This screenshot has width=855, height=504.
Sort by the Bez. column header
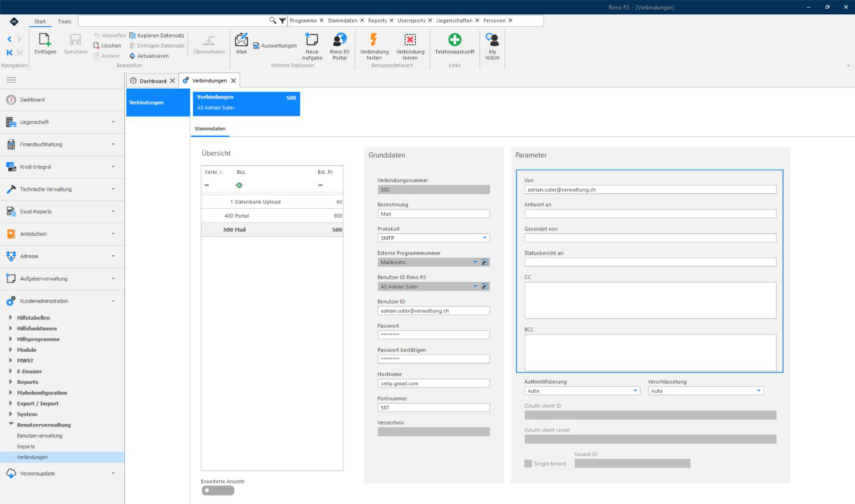point(241,172)
